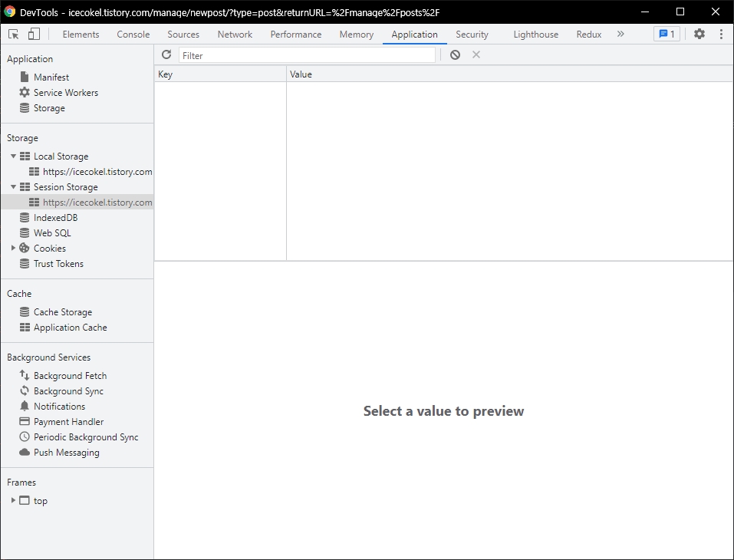Click the Key column header
Screen dimensions: 734x560
click(220, 74)
